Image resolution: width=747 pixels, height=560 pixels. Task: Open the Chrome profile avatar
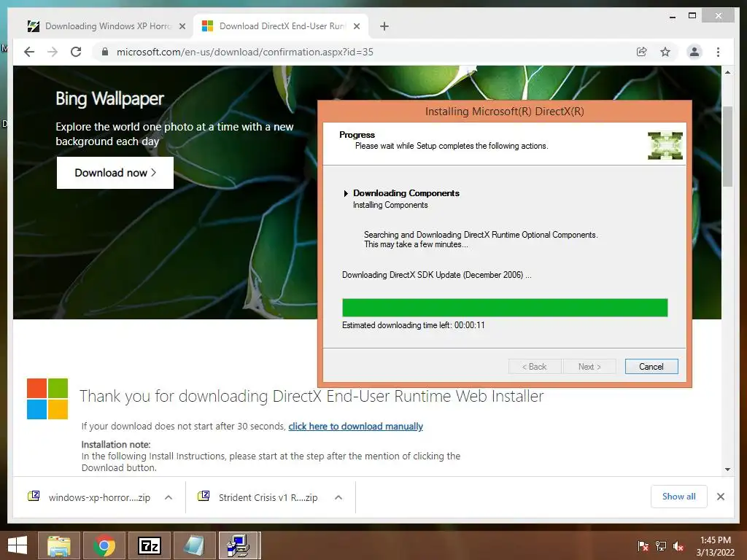[694, 52]
